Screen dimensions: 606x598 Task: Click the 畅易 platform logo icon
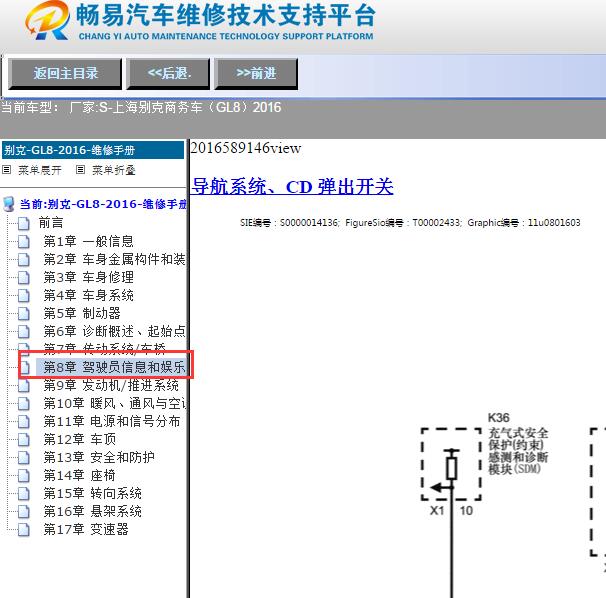click(47, 20)
